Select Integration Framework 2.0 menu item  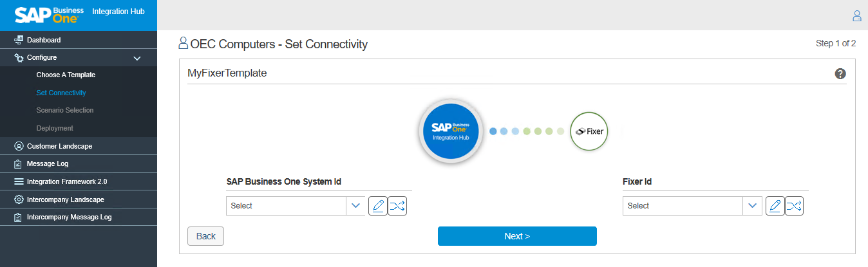pos(66,181)
